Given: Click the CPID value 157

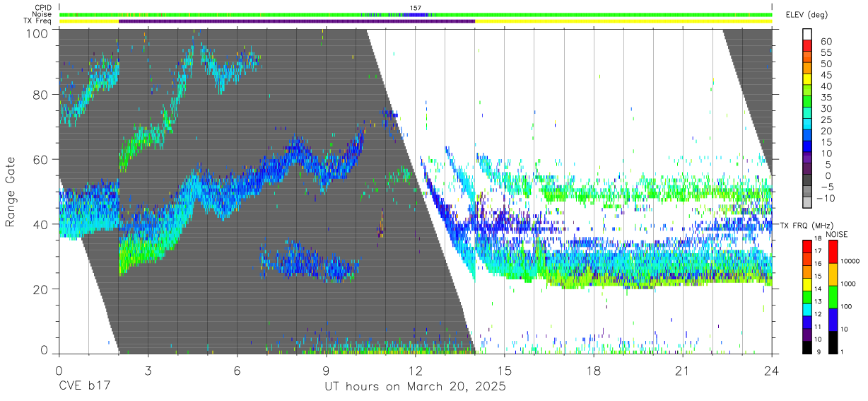Looking at the screenshot, I should tap(416, 8).
